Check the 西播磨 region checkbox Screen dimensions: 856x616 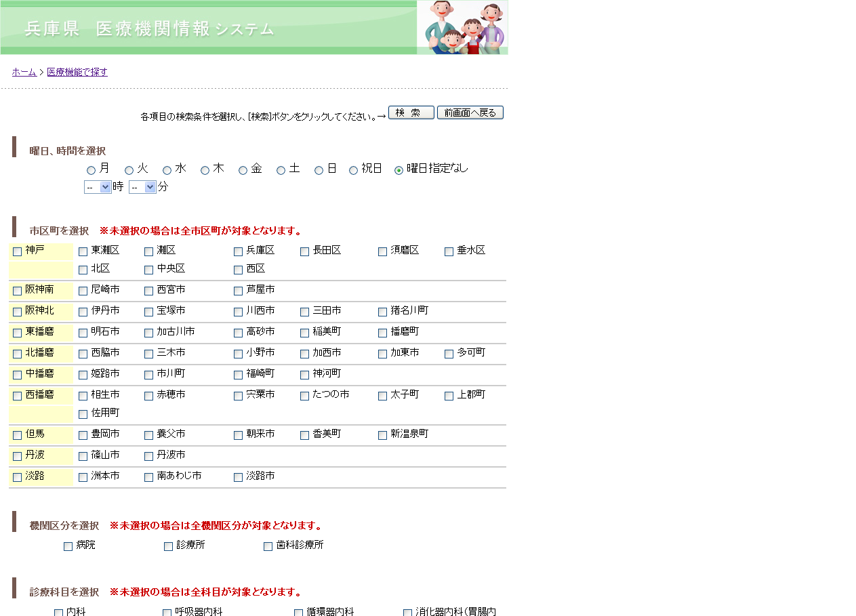point(18,396)
